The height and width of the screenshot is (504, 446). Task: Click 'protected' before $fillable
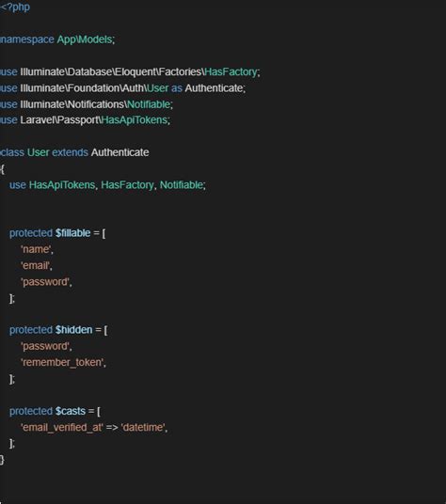pyautogui.click(x=31, y=233)
